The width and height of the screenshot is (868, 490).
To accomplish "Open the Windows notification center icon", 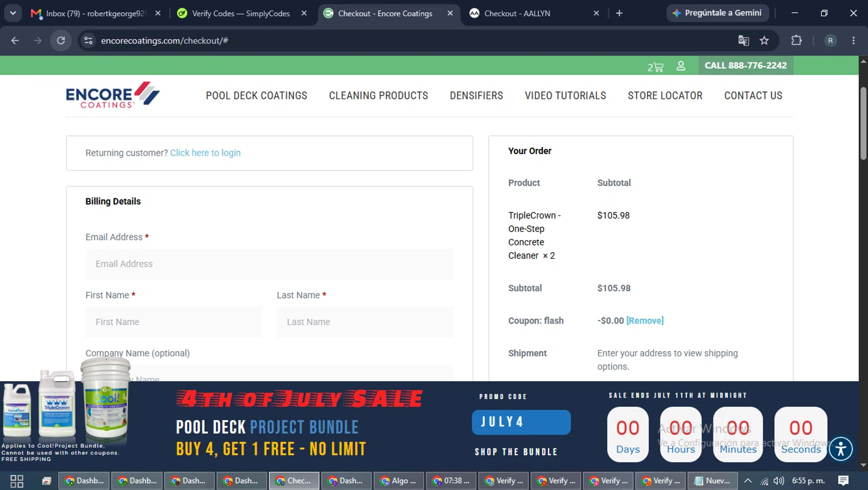I will click(844, 481).
